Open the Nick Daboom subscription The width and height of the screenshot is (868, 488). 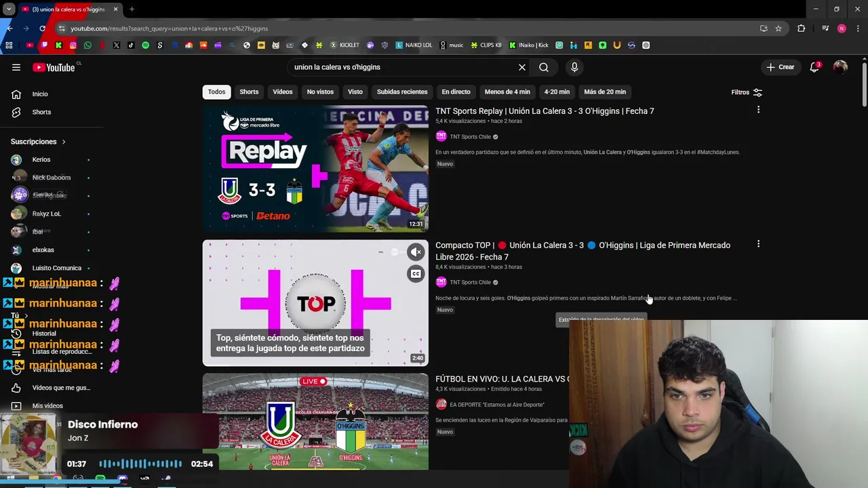point(52,178)
